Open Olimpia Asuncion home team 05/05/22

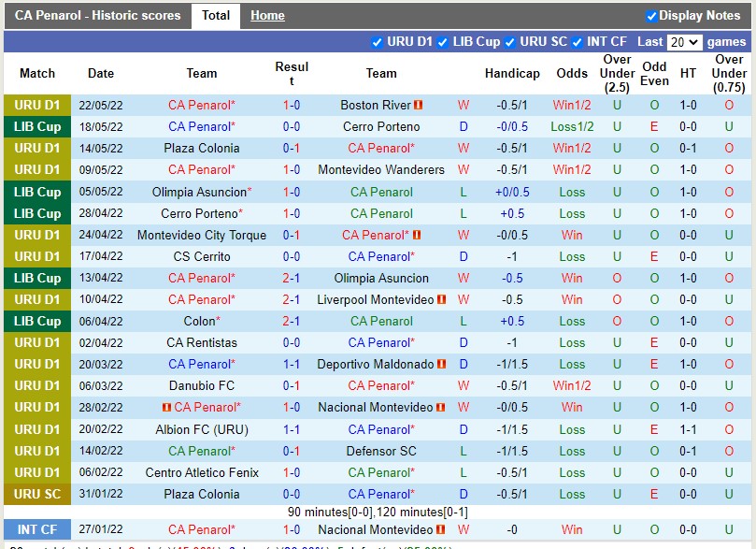coord(199,192)
